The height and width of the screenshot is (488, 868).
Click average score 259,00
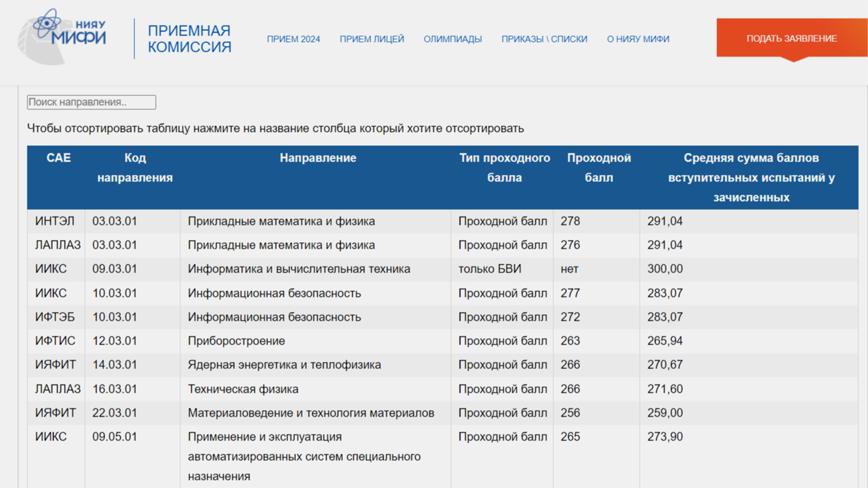(665, 413)
